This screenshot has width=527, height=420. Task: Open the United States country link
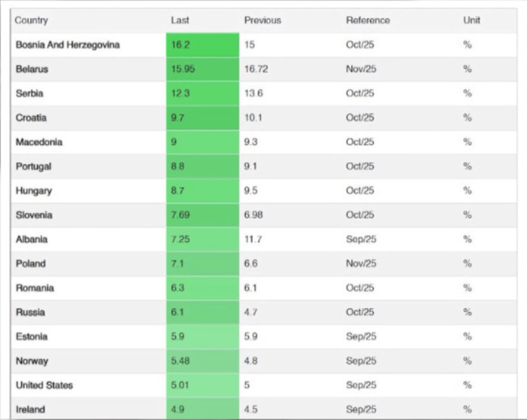point(44,385)
